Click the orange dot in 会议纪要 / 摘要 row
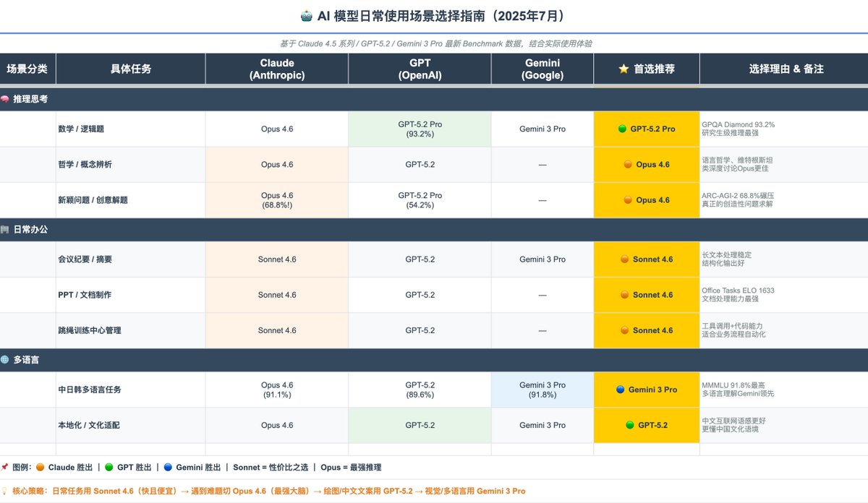This screenshot has height=503, width=868. click(624, 259)
